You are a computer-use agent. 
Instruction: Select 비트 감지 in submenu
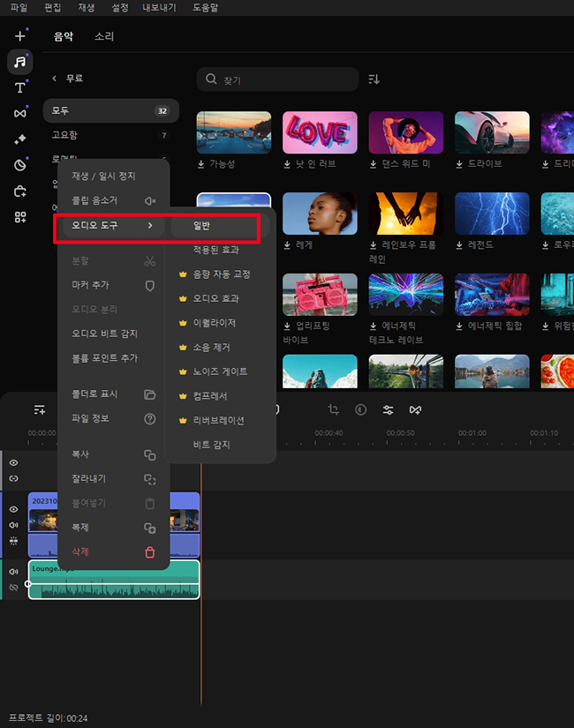click(220, 445)
